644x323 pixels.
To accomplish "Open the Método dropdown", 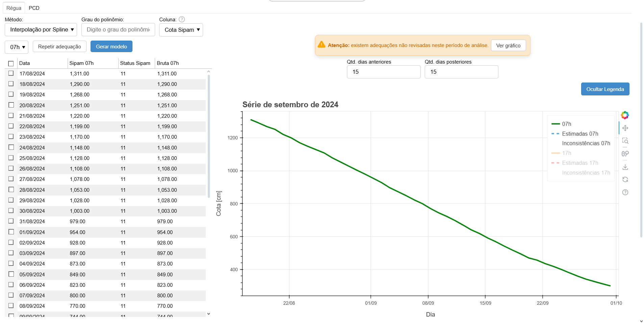I will point(41,30).
